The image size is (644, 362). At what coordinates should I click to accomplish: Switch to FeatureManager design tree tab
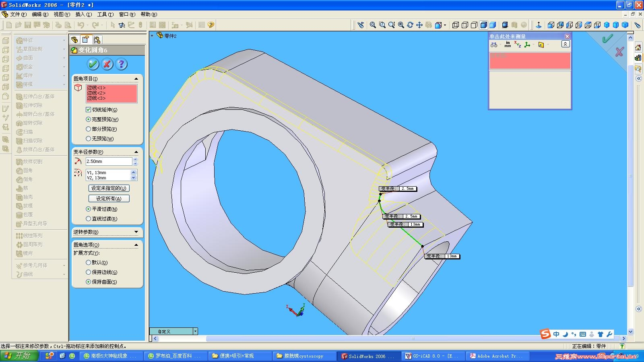[74, 39]
